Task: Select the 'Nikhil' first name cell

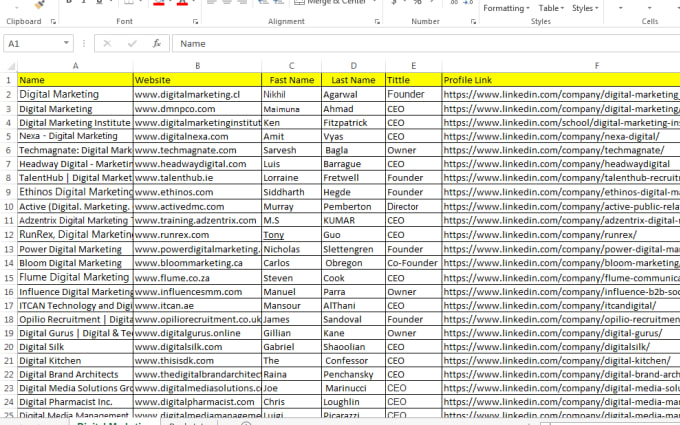Action: pyautogui.click(x=291, y=95)
